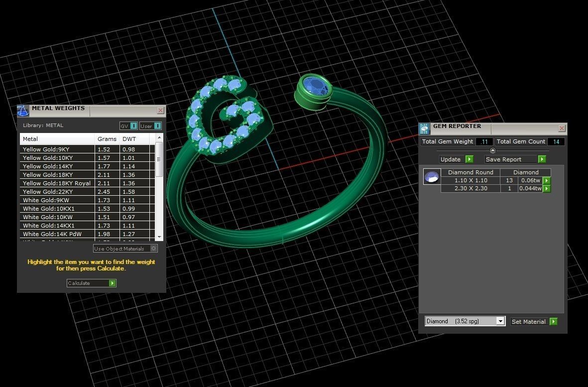Select the White Gold:14K PdW row
Image resolution: width=588 pixels, height=387 pixels.
pyautogui.click(x=87, y=234)
